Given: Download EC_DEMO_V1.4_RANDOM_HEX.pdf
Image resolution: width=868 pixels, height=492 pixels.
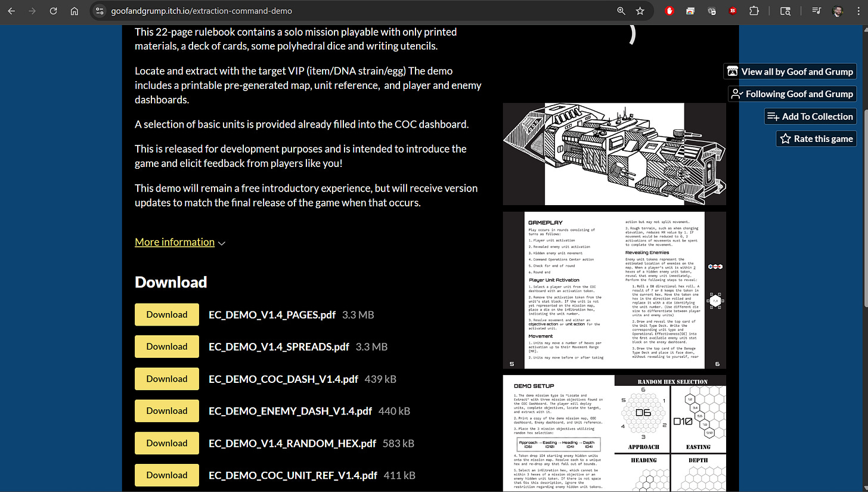Looking at the screenshot, I should 167,443.
